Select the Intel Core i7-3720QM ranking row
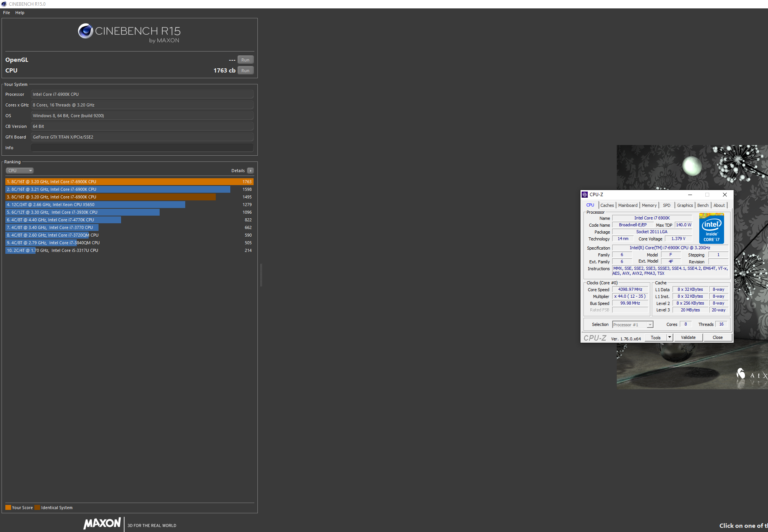768x532 pixels. 129,235
